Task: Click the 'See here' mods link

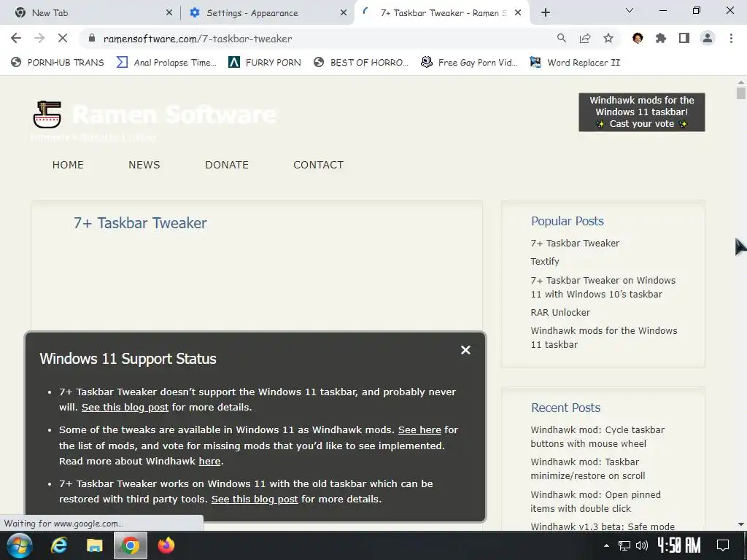Action: (419, 429)
